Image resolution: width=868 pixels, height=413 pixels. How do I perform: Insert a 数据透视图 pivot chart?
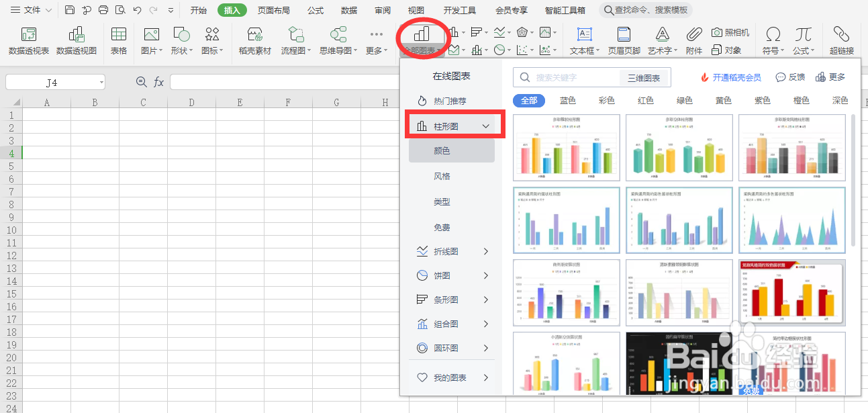pyautogui.click(x=77, y=41)
